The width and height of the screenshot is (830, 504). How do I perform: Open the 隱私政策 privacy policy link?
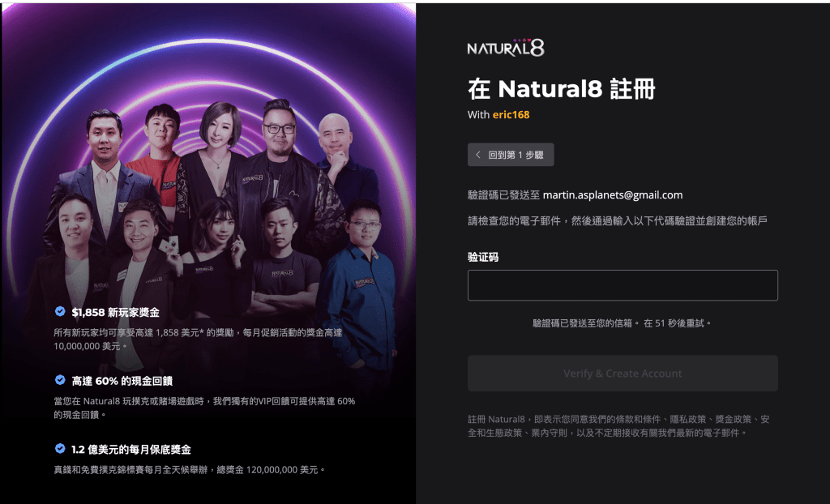(x=687, y=419)
